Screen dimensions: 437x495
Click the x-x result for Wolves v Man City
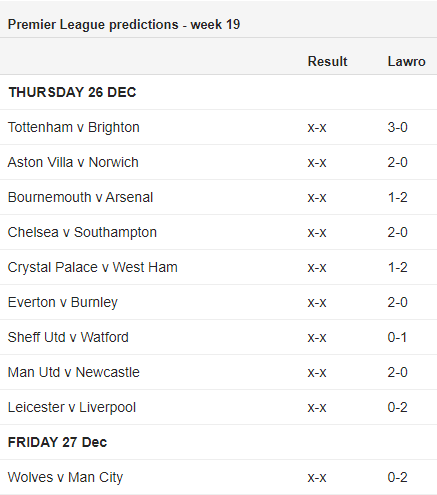(x=317, y=477)
